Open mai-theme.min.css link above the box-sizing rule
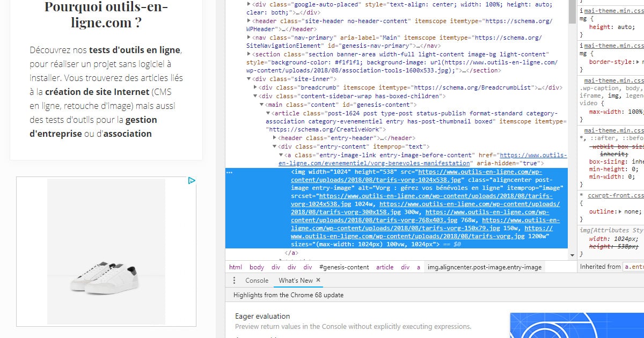This screenshot has width=644, height=338. [x=614, y=130]
